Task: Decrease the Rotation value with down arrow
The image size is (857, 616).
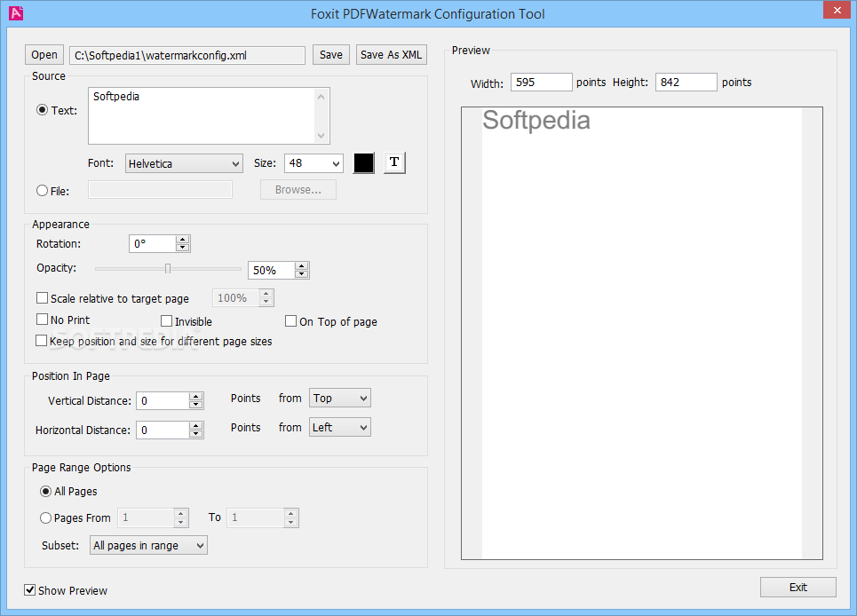Action: 183,248
